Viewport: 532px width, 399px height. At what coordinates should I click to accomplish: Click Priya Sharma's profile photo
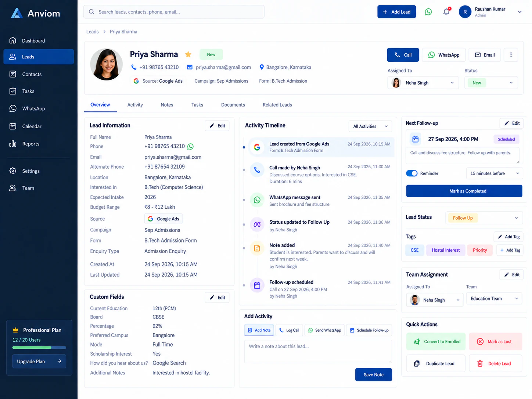pos(107,64)
